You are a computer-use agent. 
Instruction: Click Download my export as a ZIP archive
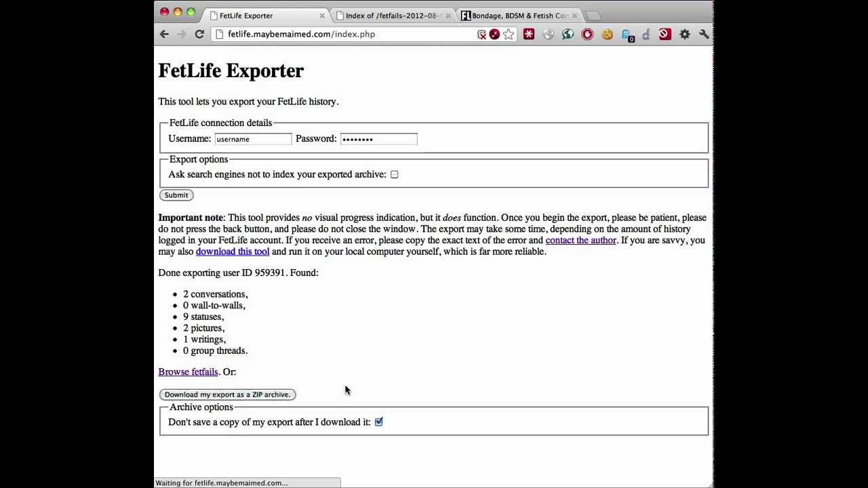click(227, 394)
